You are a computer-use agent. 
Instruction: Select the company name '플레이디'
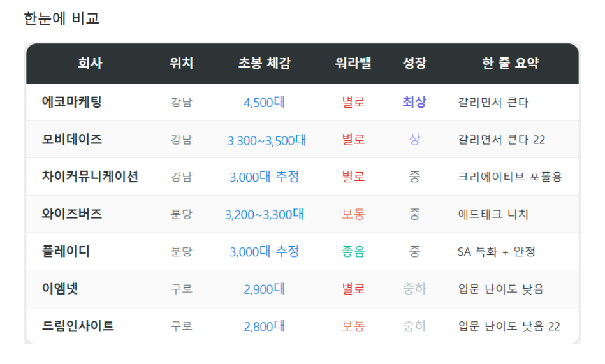[x=66, y=251]
